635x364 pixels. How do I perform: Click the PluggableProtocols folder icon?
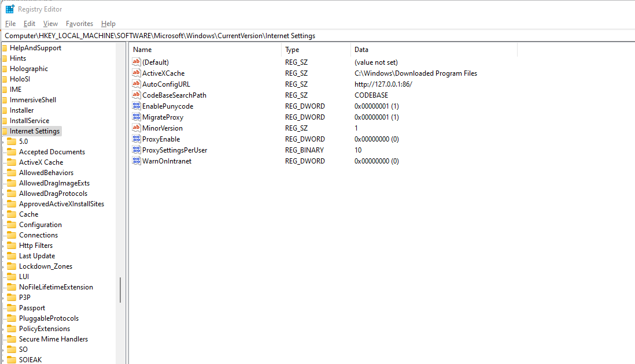[x=12, y=318]
